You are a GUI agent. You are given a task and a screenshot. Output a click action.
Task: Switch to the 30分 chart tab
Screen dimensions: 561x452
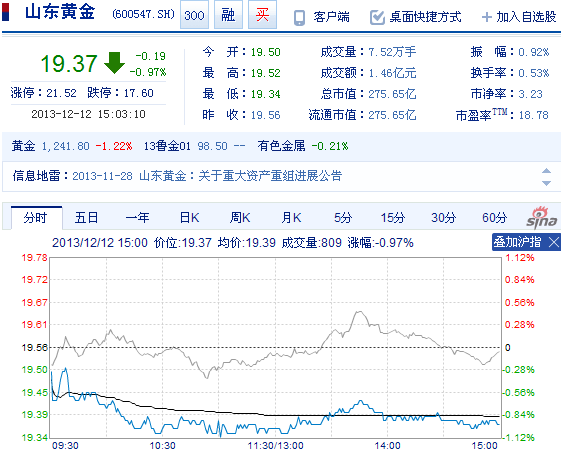tap(443, 218)
